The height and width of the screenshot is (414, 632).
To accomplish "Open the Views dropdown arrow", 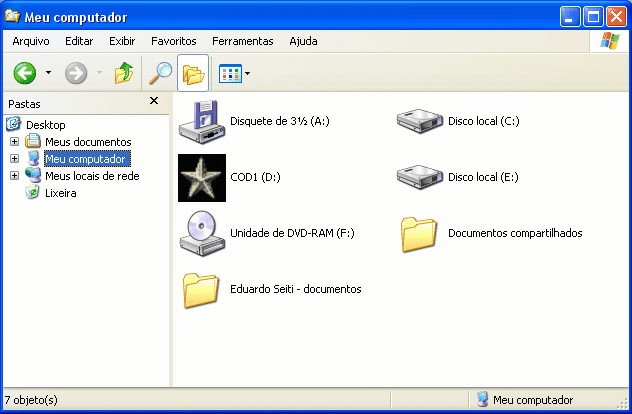I will 247,73.
